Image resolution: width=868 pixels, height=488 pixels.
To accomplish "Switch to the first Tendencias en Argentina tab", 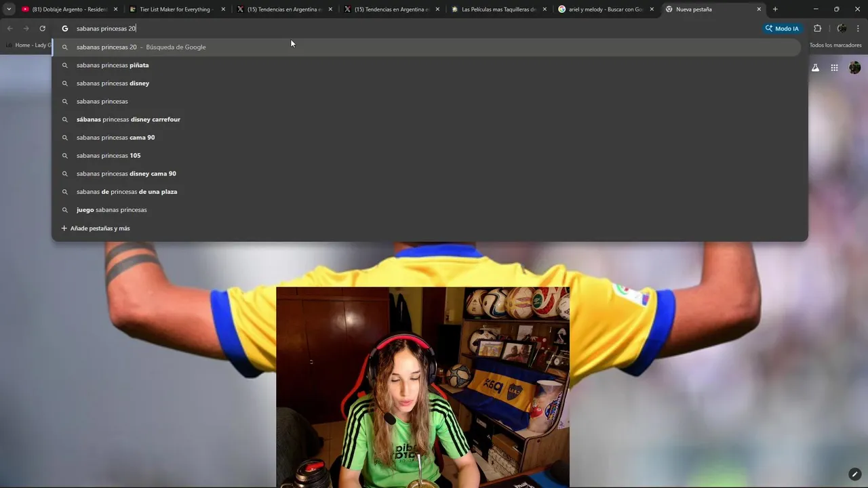I will pos(285,9).
